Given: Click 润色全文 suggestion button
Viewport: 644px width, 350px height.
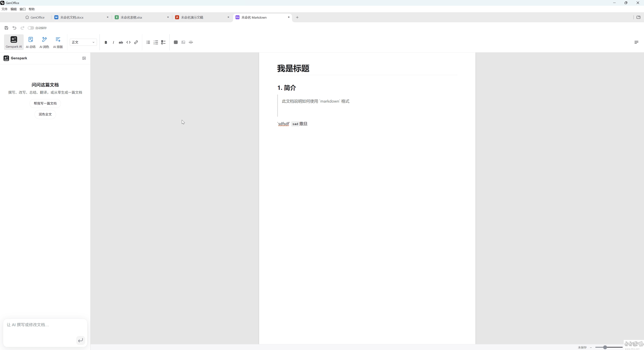Looking at the screenshot, I should click(x=45, y=114).
